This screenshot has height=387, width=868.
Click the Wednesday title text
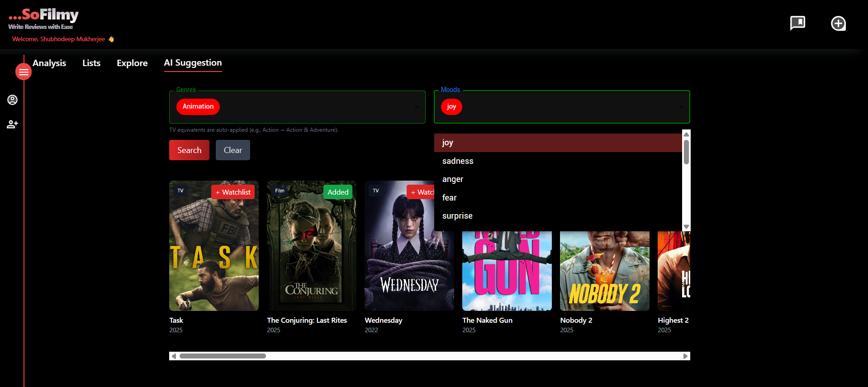point(383,320)
